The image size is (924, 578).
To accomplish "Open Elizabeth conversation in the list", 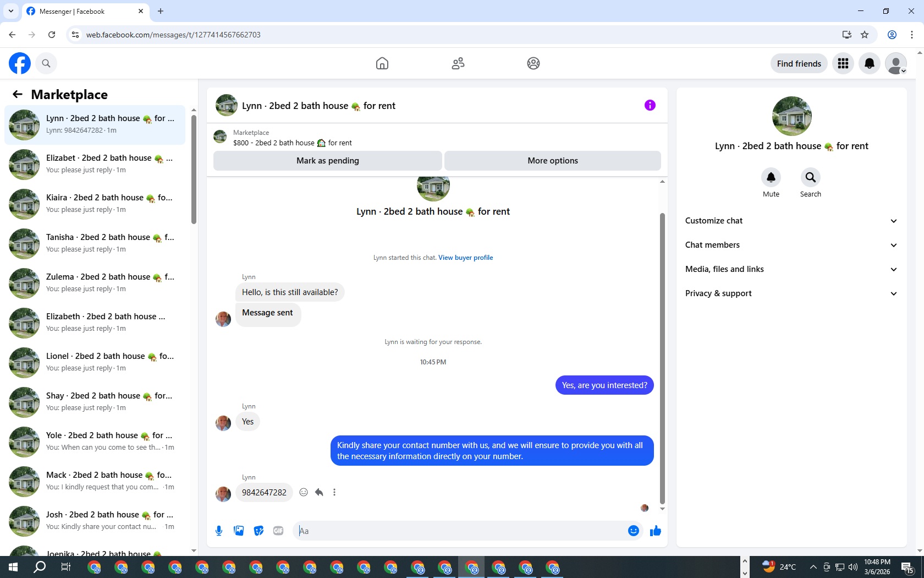I will [95, 323].
